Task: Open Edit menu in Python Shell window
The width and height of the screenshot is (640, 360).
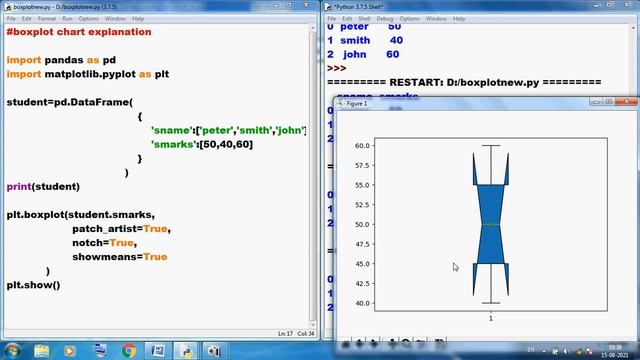Action: [347, 19]
